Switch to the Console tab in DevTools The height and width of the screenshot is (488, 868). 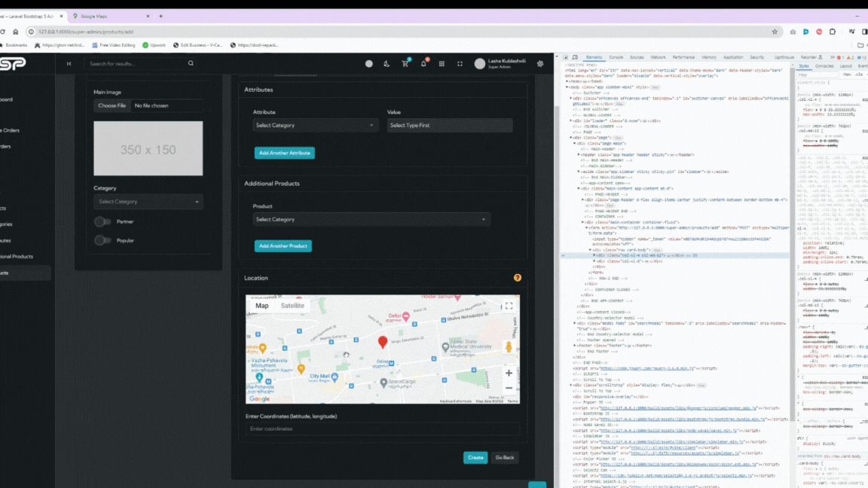616,57
